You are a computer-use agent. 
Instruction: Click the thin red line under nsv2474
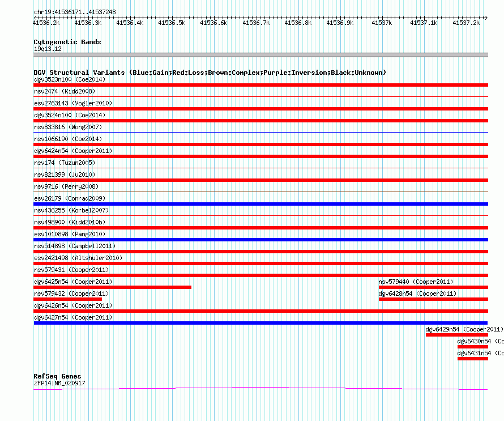coord(260,96)
